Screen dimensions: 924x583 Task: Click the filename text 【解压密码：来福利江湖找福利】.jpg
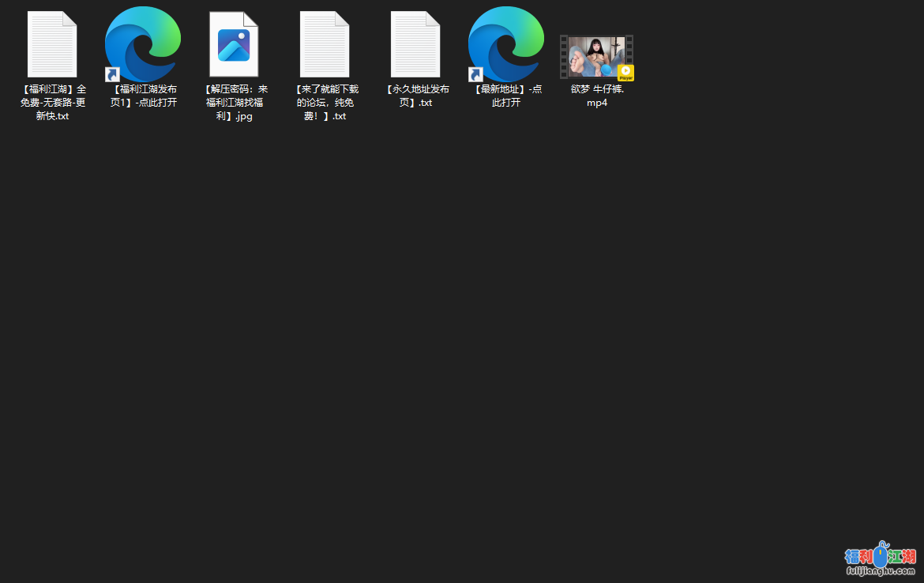click(x=234, y=103)
